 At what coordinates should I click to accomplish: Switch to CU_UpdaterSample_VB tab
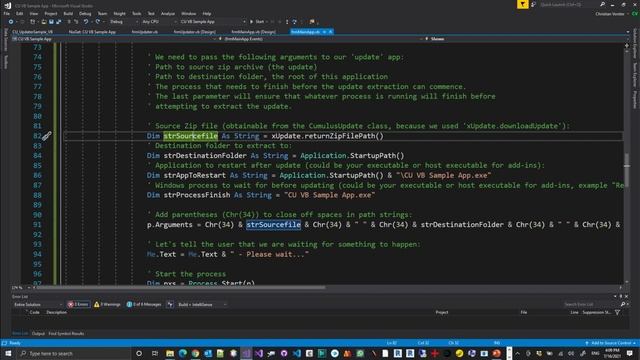tap(33, 31)
